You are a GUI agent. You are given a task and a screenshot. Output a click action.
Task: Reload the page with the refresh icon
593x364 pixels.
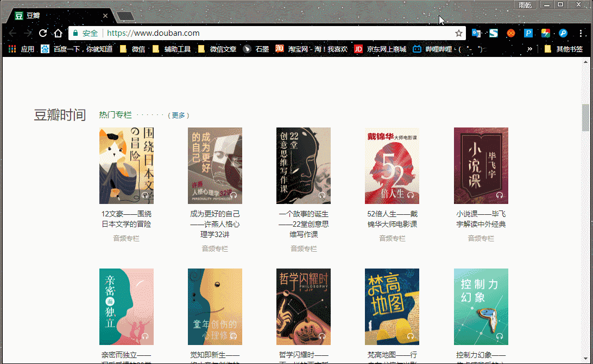[x=43, y=33]
